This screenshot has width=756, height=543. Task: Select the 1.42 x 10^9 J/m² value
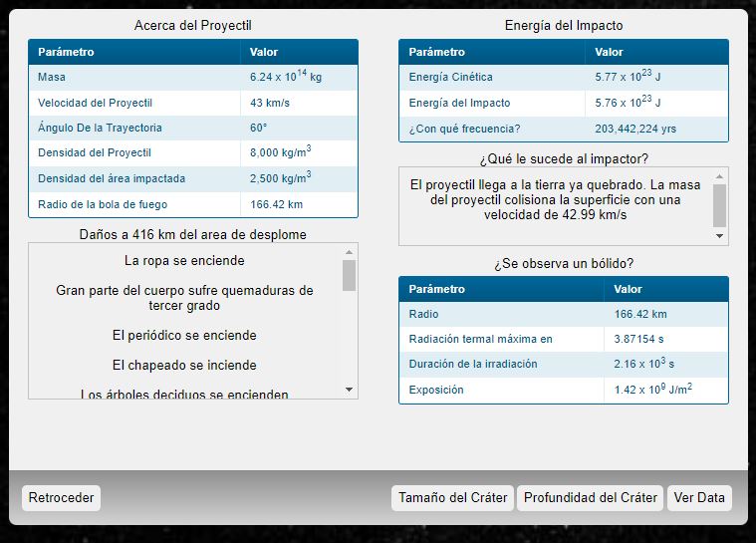tap(665, 390)
